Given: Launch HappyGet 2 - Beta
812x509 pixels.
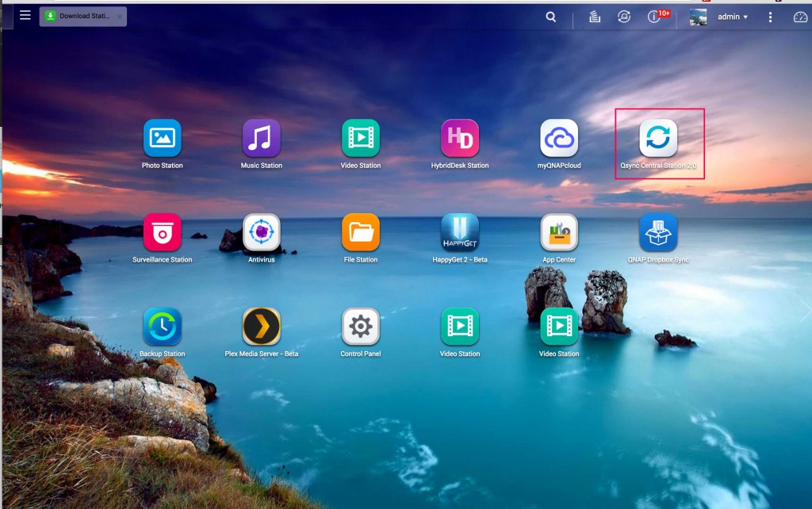Looking at the screenshot, I should click(460, 233).
